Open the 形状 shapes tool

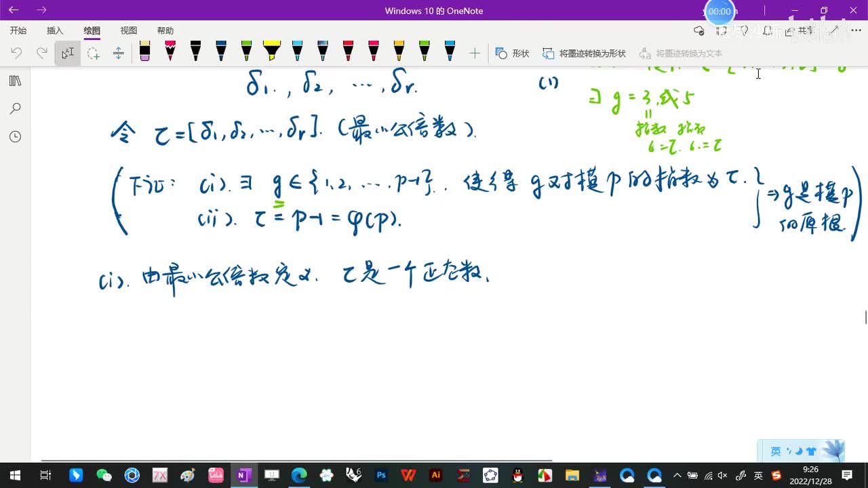click(x=512, y=53)
